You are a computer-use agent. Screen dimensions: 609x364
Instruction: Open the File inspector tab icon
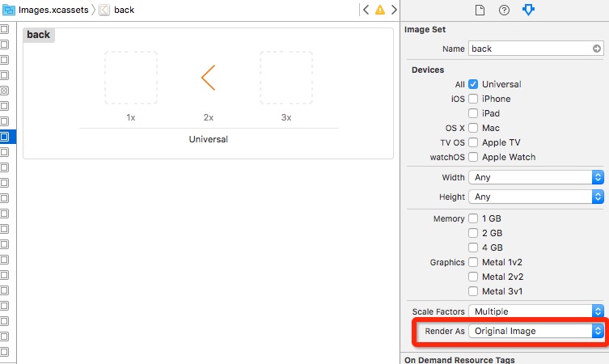click(480, 10)
